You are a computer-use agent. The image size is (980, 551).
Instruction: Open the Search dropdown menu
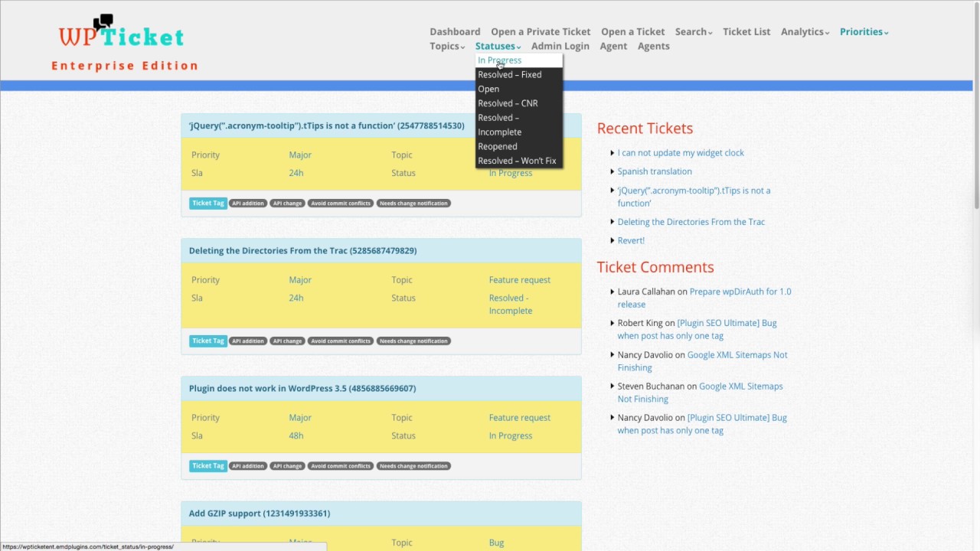[693, 31]
